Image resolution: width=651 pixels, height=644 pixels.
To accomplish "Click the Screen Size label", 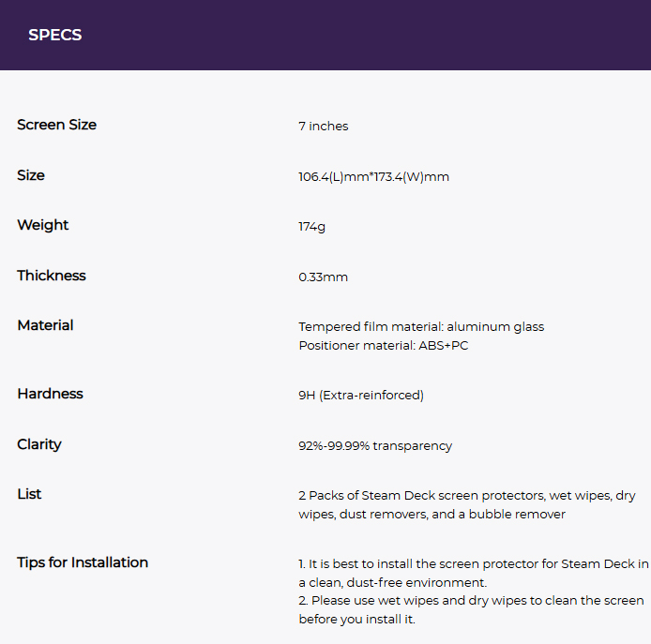I will click(56, 125).
